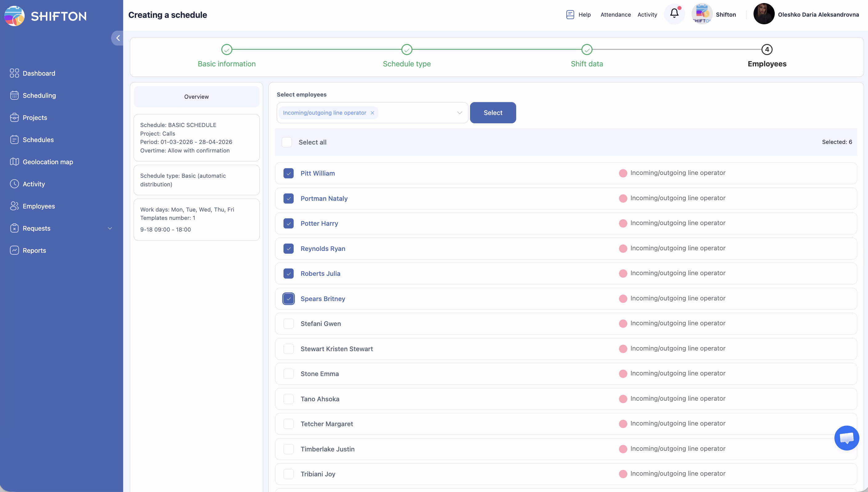868x492 pixels.
Task: Uncheck Pitt William's checkbox
Action: point(288,173)
